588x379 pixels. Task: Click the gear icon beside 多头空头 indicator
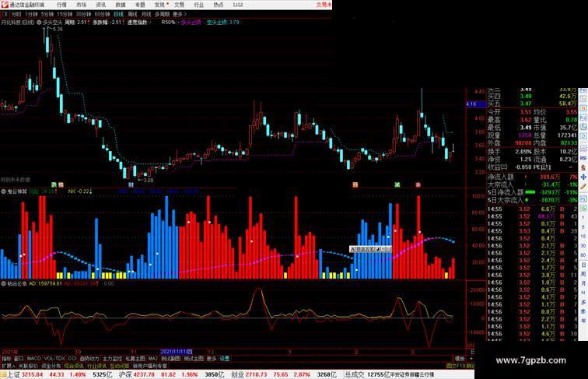(39, 23)
